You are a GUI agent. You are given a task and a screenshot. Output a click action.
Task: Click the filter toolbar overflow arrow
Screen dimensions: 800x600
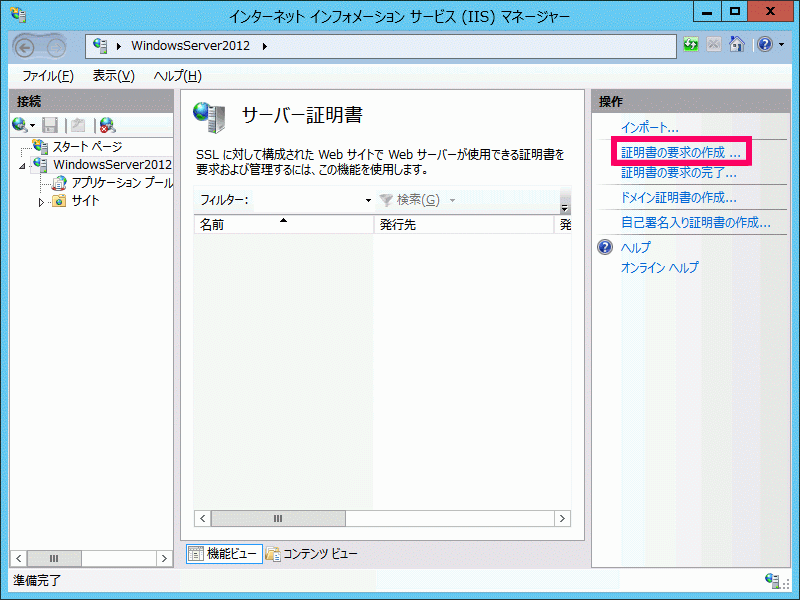[564, 208]
